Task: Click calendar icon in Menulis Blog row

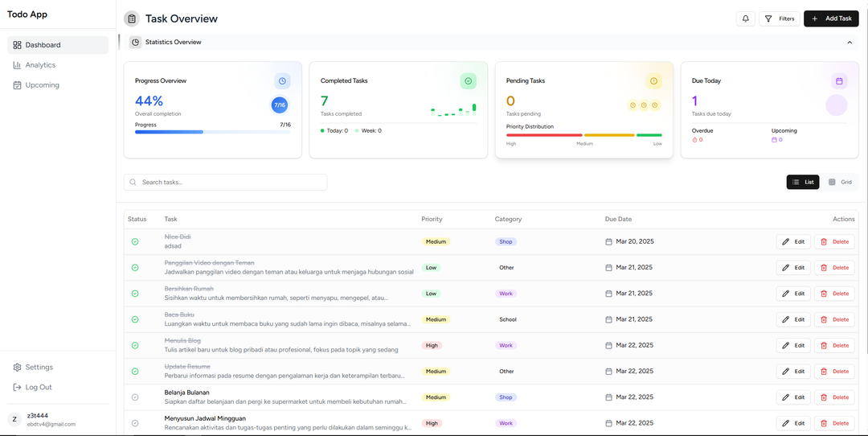Action: click(x=609, y=346)
